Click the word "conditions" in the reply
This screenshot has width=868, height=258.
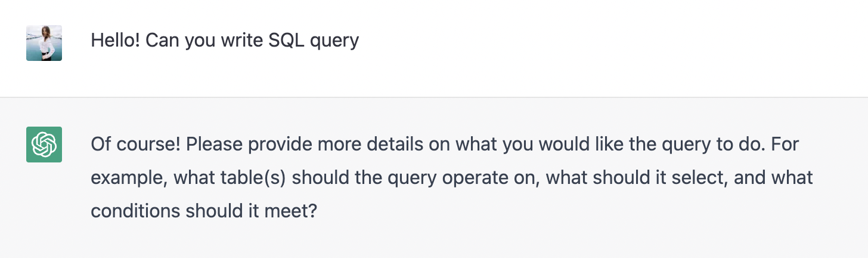[136, 211]
